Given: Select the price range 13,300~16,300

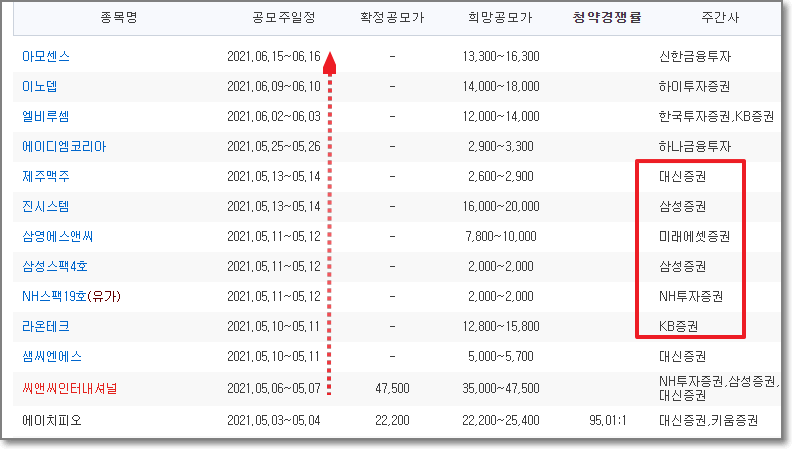Looking at the screenshot, I should click(x=501, y=56).
